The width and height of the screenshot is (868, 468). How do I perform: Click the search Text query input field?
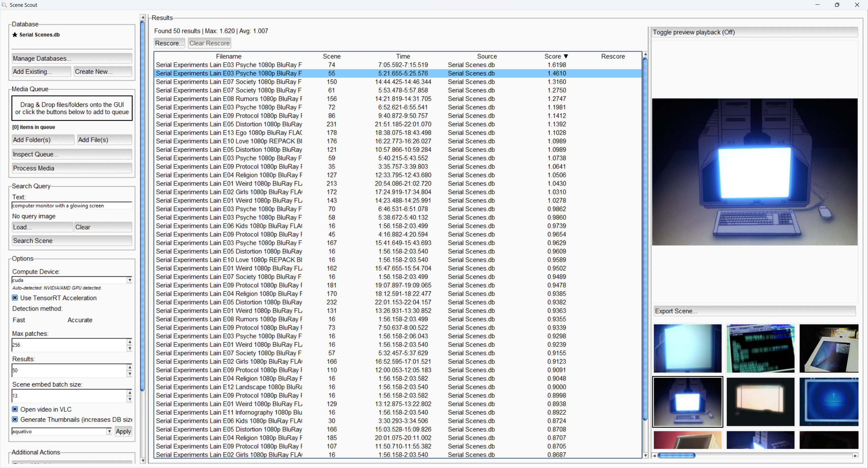(x=72, y=206)
